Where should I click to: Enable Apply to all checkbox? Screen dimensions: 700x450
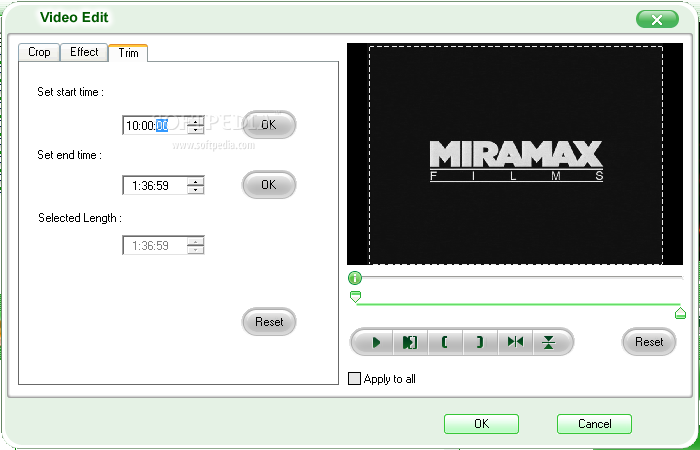(354, 379)
